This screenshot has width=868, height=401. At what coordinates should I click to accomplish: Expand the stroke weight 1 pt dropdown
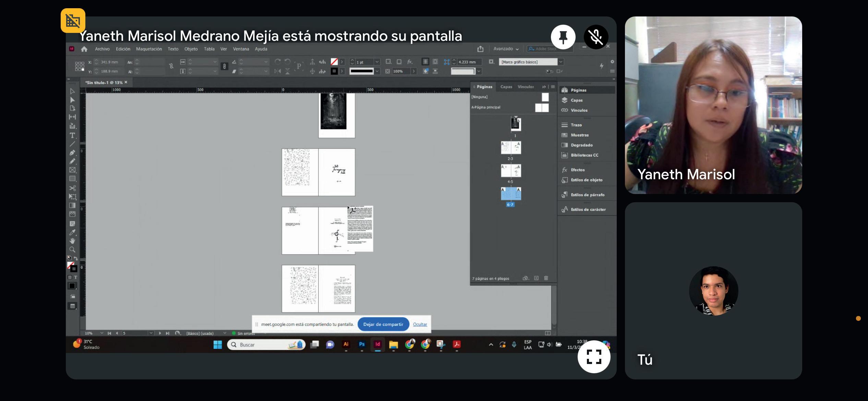click(x=377, y=62)
